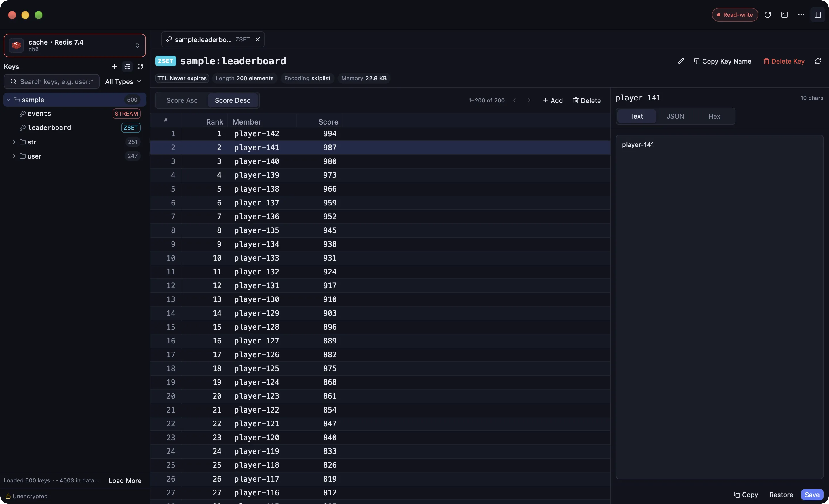
Task: Select the player-142 row
Action: pos(380,134)
